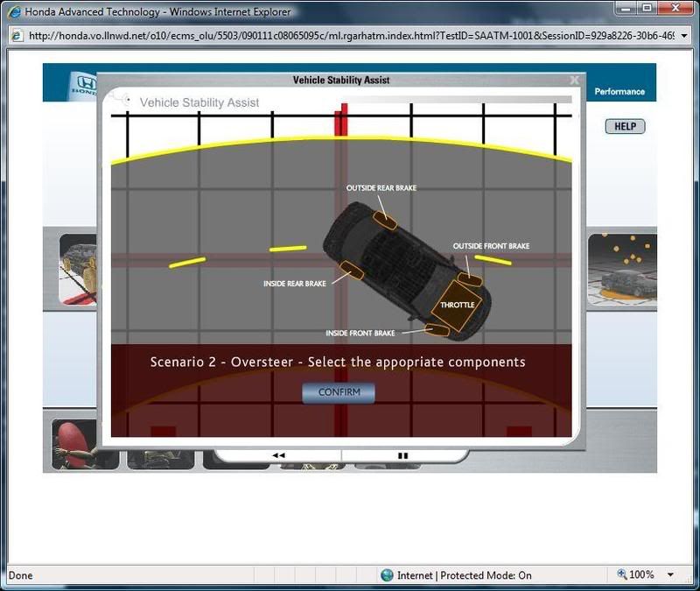Select the throttle hotspot on the hood
The height and width of the screenshot is (591, 700).
pos(456,306)
